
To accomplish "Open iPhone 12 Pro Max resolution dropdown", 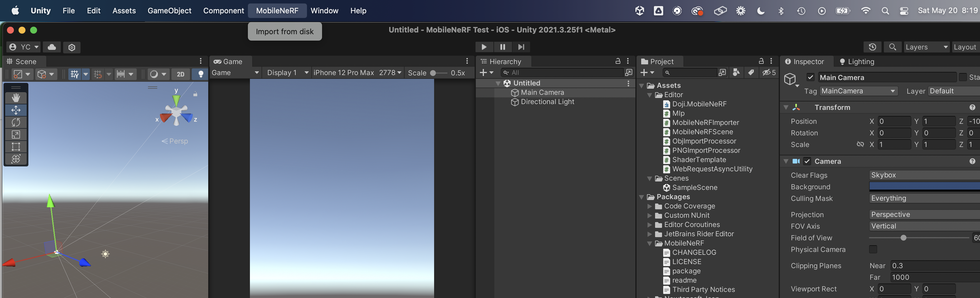I will [x=357, y=73].
